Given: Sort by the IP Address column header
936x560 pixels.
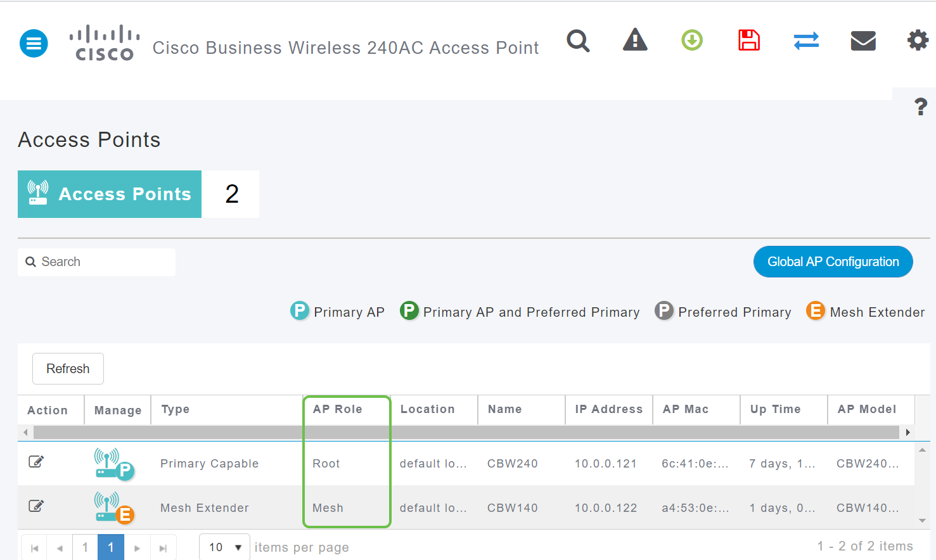Looking at the screenshot, I should [609, 409].
